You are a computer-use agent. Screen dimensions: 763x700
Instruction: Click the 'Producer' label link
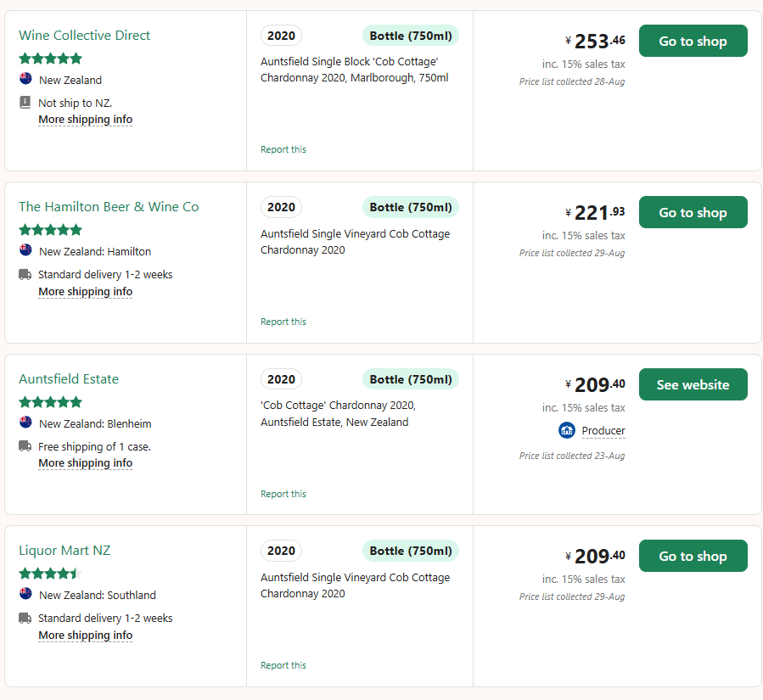(603, 431)
